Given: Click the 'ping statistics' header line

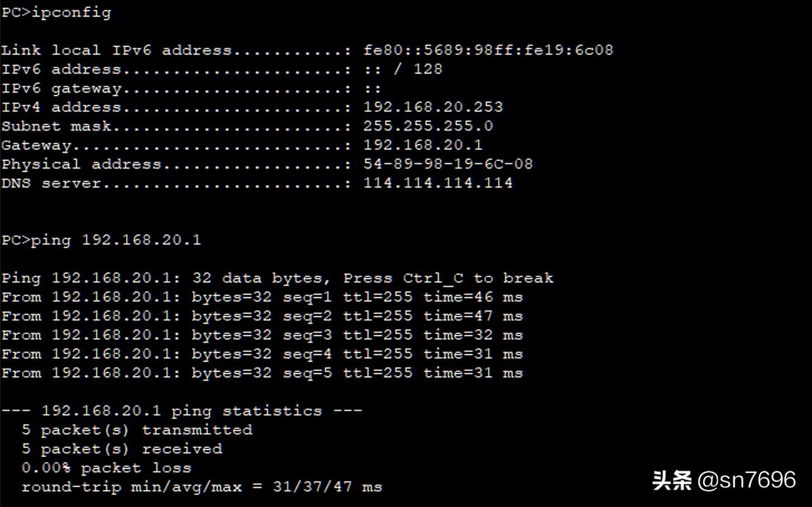Looking at the screenshot, I should (181, 411).
